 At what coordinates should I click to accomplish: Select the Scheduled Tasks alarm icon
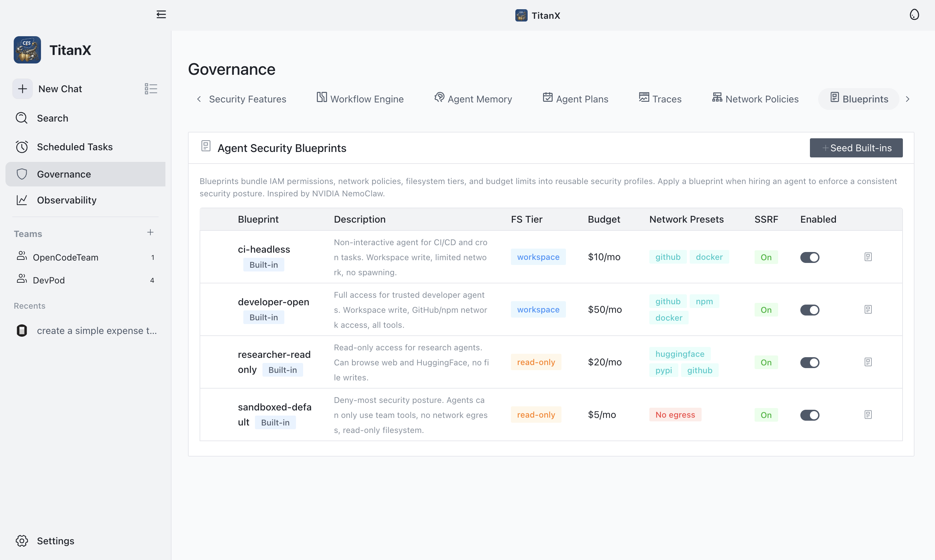click(22, 147)
